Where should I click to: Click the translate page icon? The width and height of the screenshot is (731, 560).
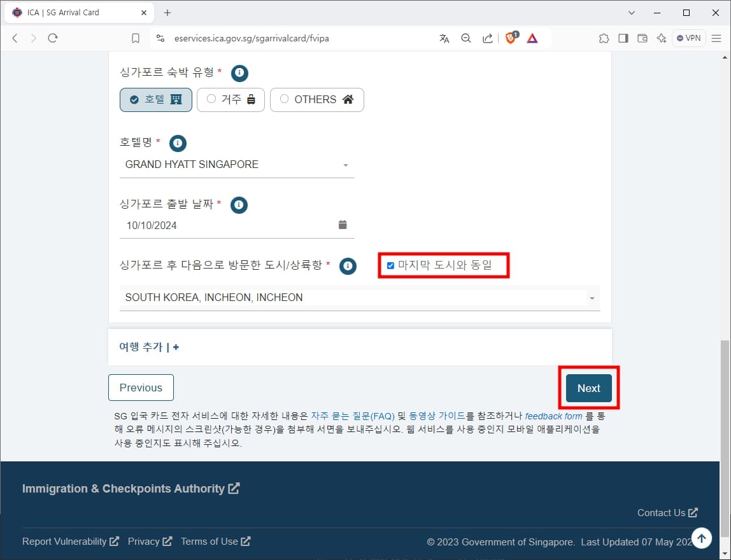pyautogui.click(x=444, y=38)
